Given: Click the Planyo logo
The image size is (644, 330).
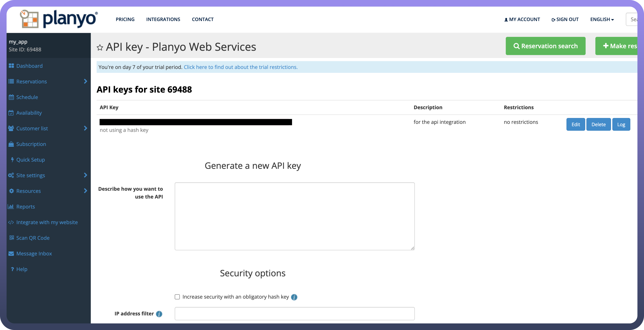Looking at the screenshot, I should click(59, 19).
